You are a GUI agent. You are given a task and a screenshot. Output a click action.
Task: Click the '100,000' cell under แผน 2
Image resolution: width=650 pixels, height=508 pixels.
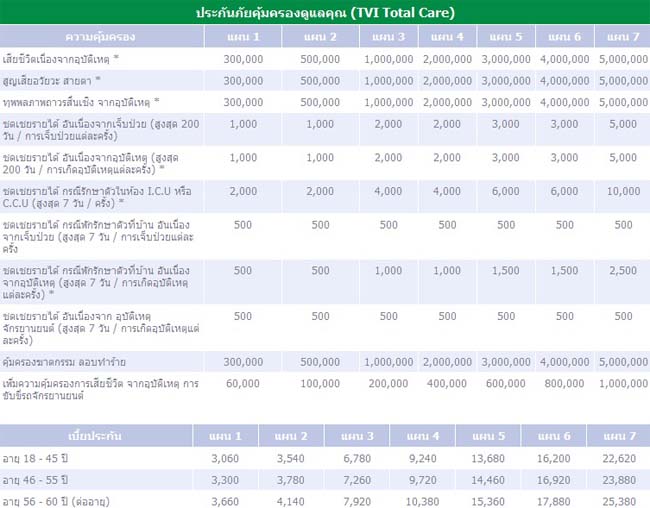(x=320, y=384)
